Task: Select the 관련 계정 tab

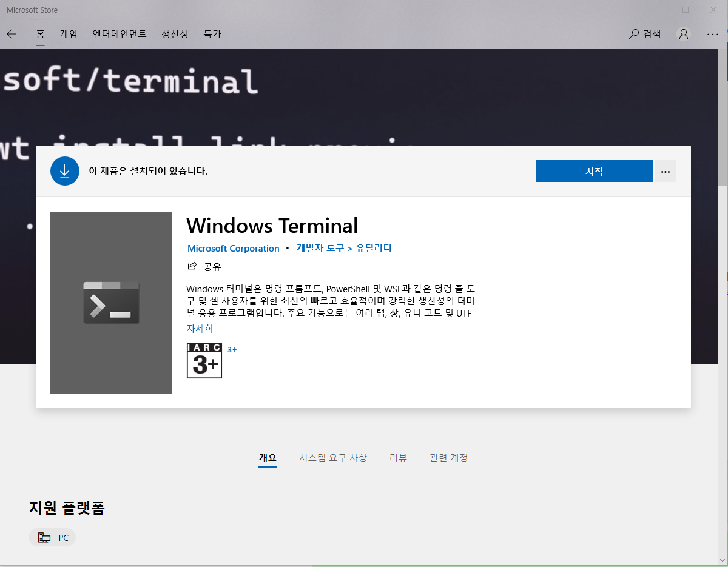Action: pos(448,458)
